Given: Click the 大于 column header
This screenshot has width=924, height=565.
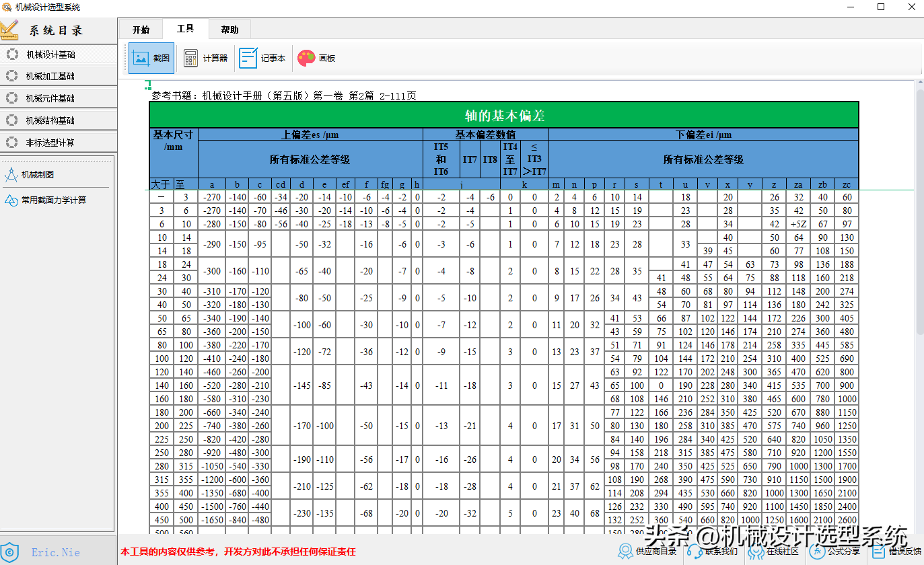Looking at the screenshot, I should [162, 184].
